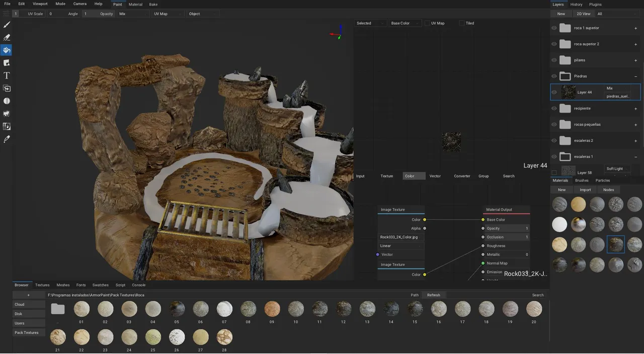The width and height of the screenshot is (644, 354).
Task: Switch to the Material workspace tab
Action: 136,5
